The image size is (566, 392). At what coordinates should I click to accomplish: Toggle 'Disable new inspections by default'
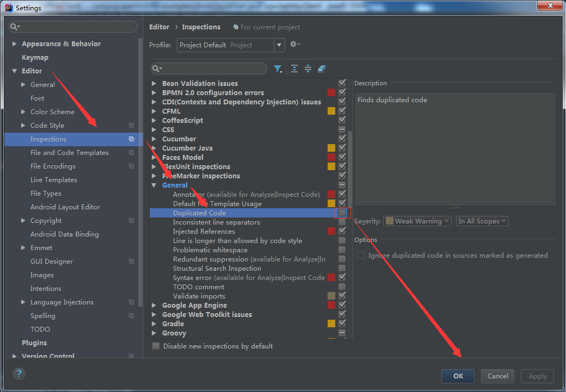click(156, 346)
